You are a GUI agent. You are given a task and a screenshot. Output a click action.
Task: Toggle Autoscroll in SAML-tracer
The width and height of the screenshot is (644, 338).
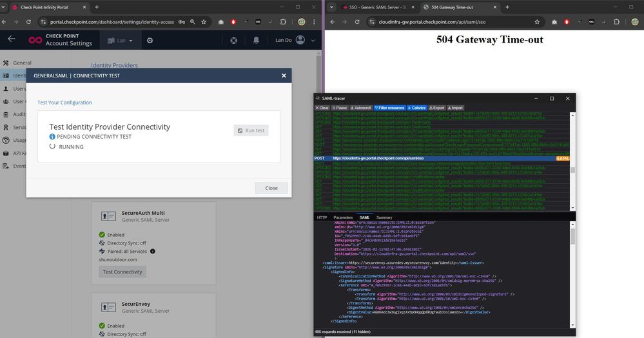point(360,108)
